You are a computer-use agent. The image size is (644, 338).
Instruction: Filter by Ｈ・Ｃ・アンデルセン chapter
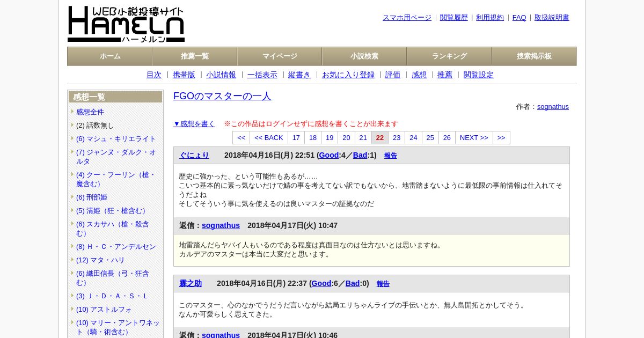coord(116,246)
